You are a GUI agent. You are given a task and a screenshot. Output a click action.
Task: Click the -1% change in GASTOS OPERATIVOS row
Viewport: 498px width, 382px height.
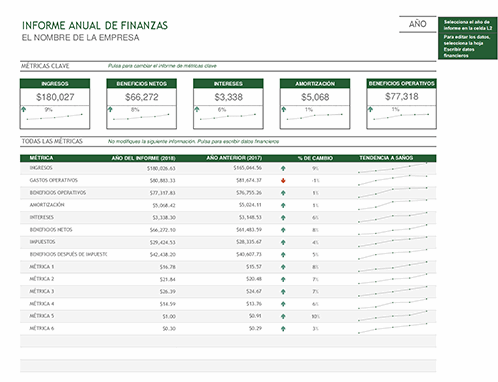tap(315, 181)
